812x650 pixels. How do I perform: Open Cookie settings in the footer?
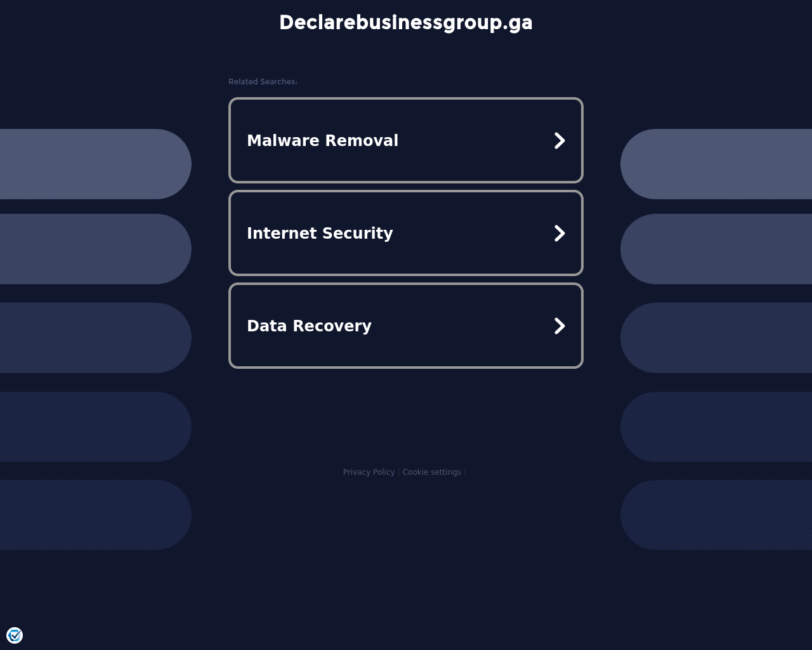click(x=431, y=472)
